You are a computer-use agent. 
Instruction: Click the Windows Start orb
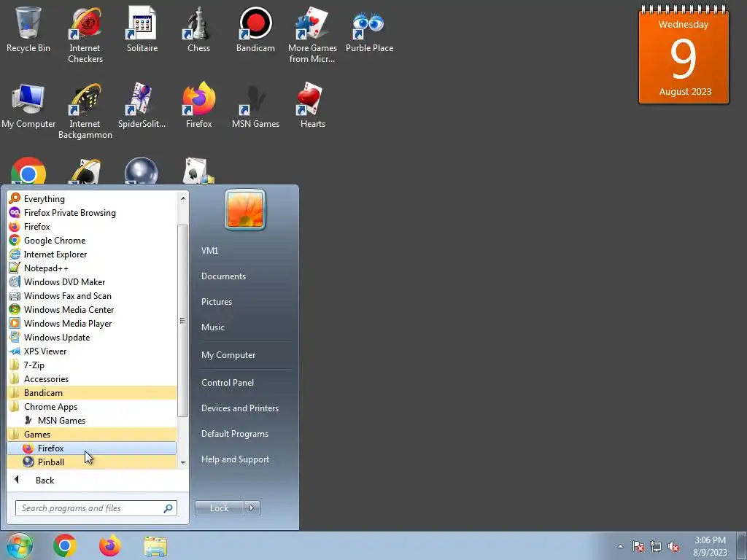tap(20, 545)
